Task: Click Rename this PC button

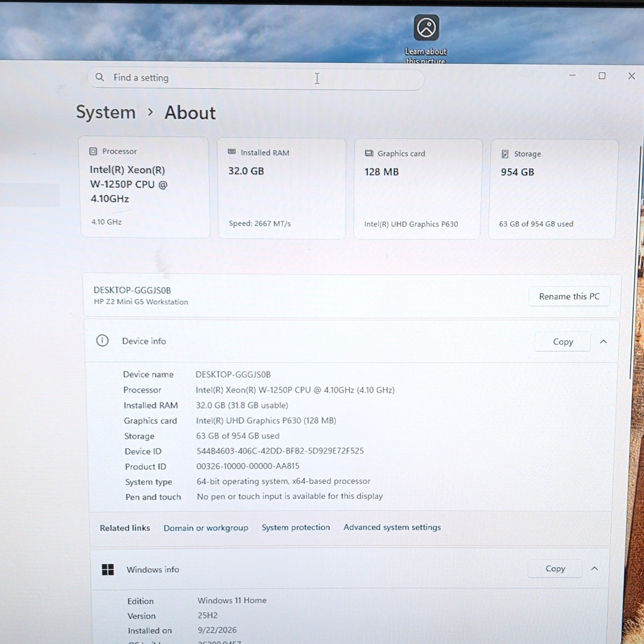Action: pyautogui.click(x=569, y=296)
